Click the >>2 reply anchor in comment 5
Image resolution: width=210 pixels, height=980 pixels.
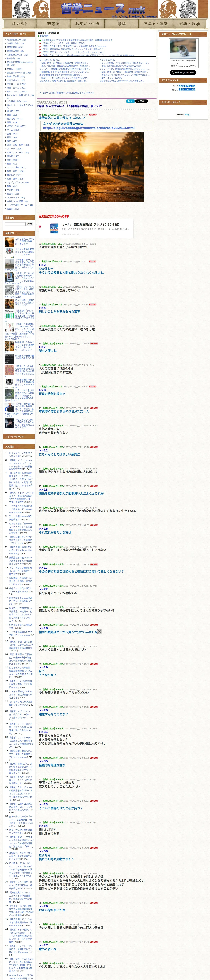42,265
